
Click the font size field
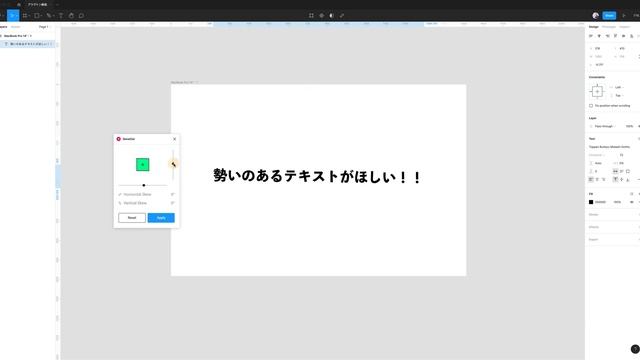pyautogui.click(x=622, y=155)
